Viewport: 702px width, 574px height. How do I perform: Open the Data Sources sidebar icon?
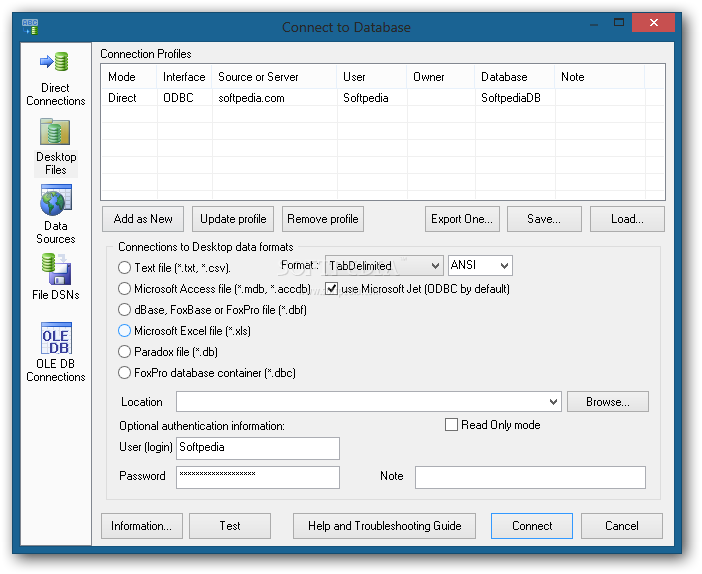56,215
